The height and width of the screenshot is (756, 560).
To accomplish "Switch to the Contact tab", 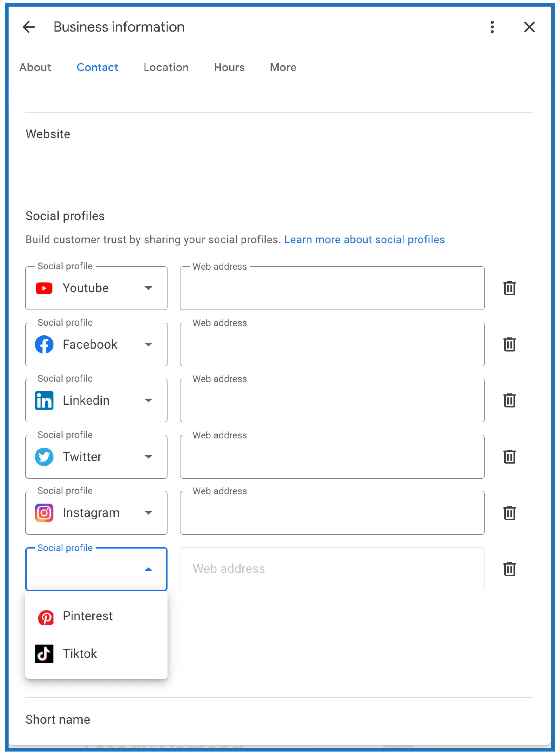I will click(97, 68).
